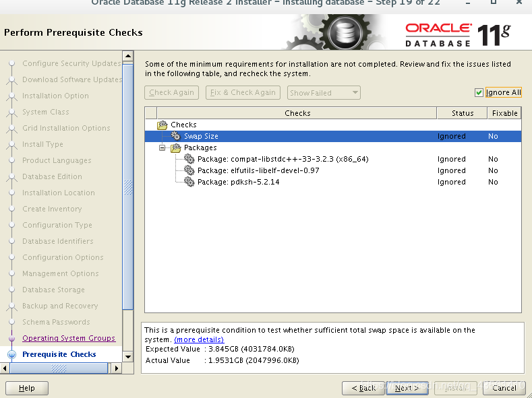This screenshot has width=532, height=398.
Task: Click the Download Software Updates step
Action: tap(72, 79)
